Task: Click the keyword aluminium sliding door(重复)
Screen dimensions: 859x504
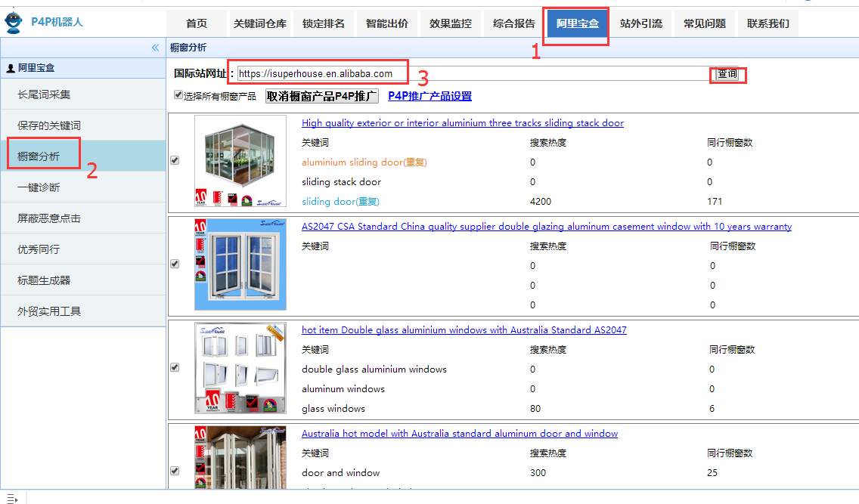Action: 364,162
